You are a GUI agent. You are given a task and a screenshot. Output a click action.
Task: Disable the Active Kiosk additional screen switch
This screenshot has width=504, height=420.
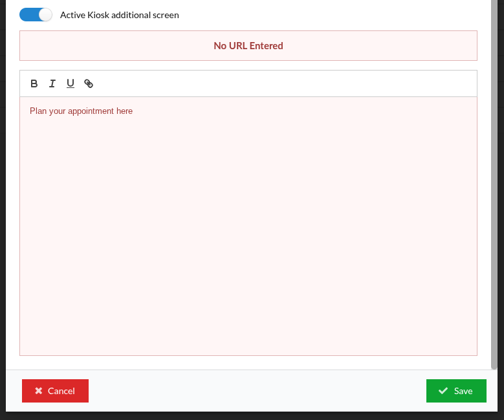(x=36, y=14)
